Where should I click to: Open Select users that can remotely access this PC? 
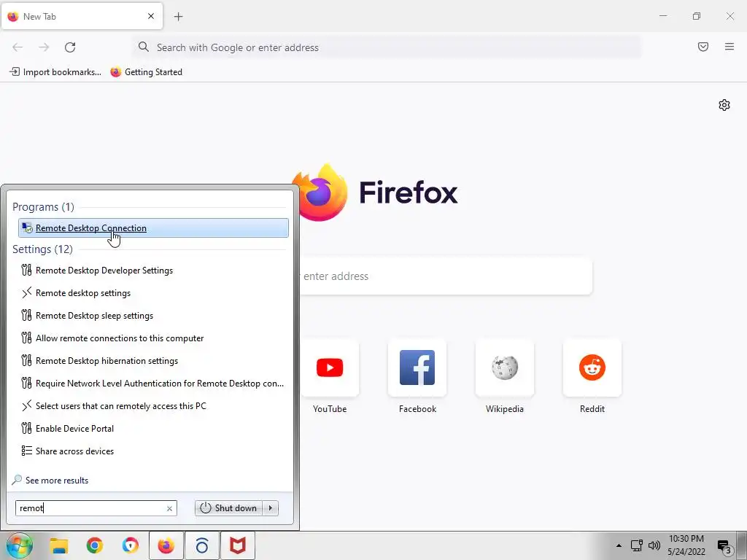(x=113, y=406)
